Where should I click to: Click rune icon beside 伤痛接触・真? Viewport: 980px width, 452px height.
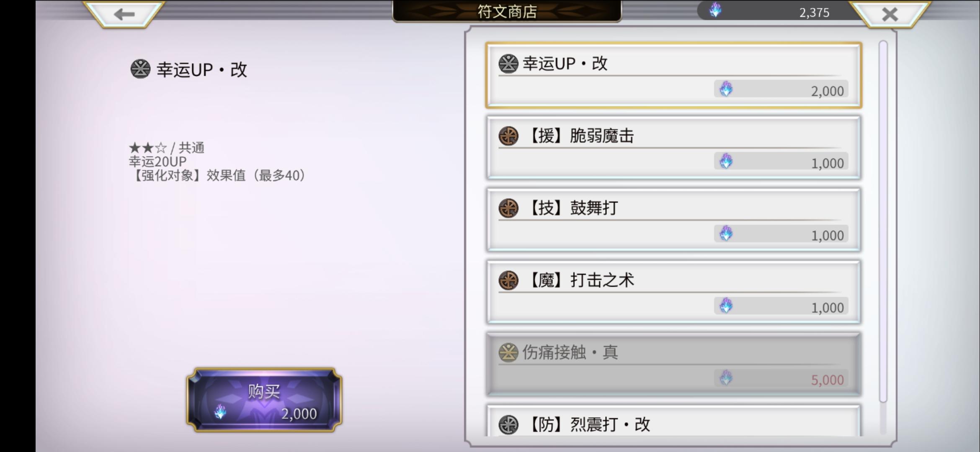(x=508, y=353)
